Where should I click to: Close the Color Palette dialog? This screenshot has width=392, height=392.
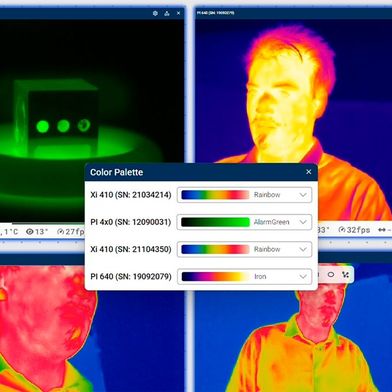click(x=309, y=172)
